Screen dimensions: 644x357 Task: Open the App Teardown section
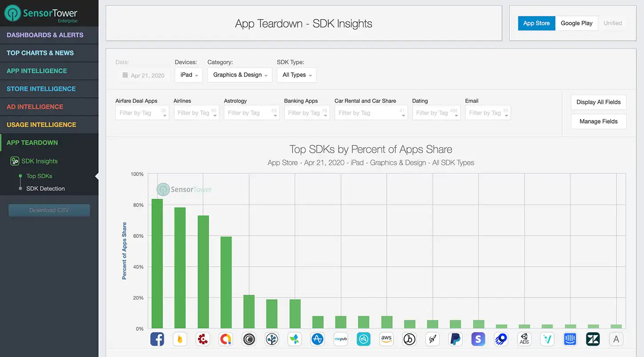click(x=49, y=143)
